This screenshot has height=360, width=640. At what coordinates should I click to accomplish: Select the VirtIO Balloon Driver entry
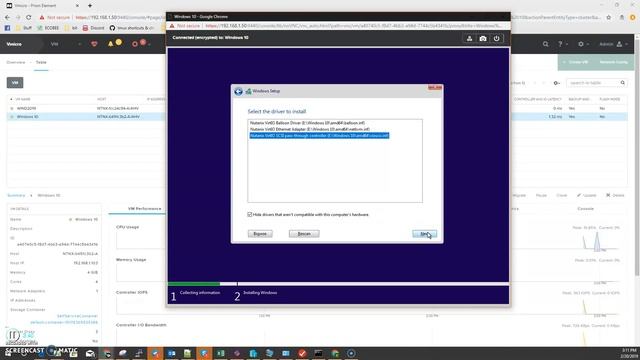tap(307, 123)
